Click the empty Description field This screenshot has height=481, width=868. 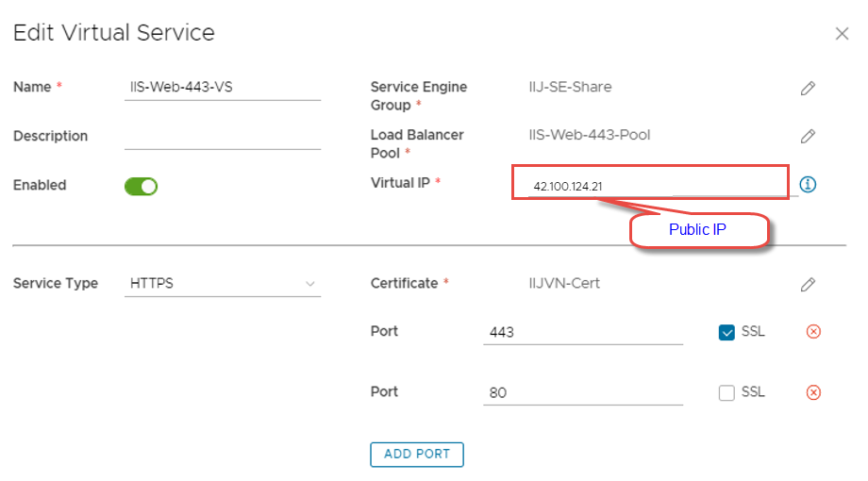(222, 137)
